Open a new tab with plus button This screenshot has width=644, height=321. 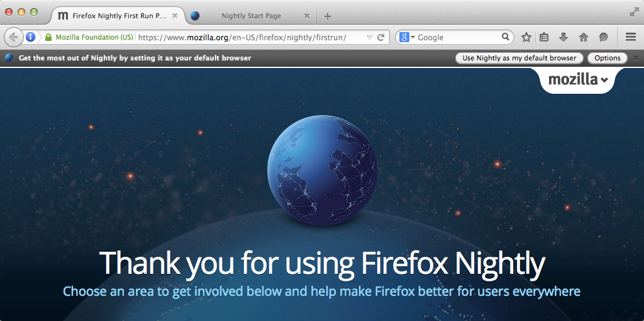[327, 16]
